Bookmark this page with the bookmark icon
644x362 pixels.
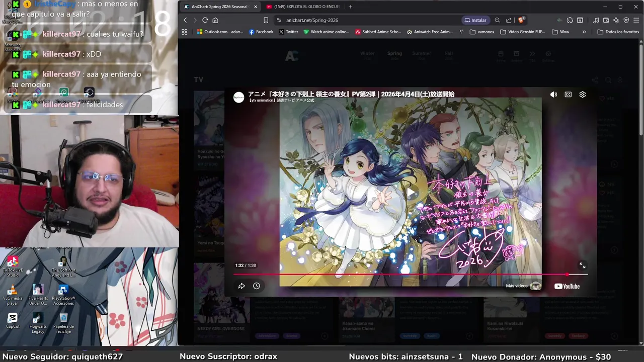266,20
